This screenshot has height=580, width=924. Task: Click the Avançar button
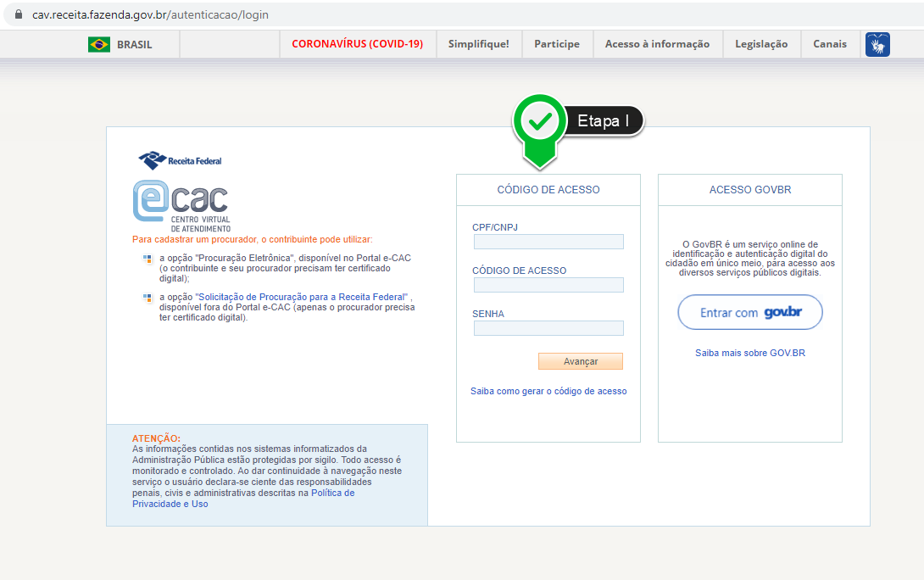pyautogui.click(x=581, y=361)
